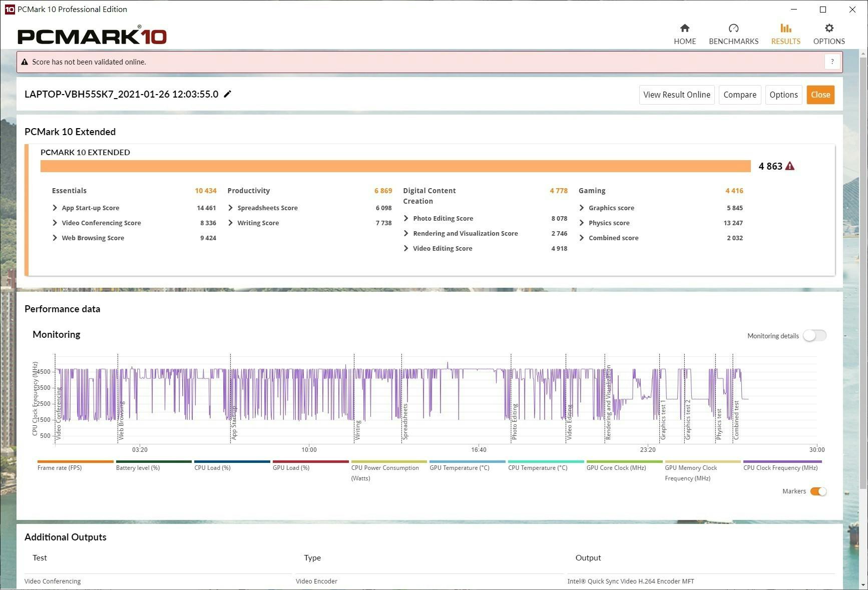The height and width of the screenshot is (590, 868).
Task: Close the result with orange Close button
Action: (x=820, y=95)
